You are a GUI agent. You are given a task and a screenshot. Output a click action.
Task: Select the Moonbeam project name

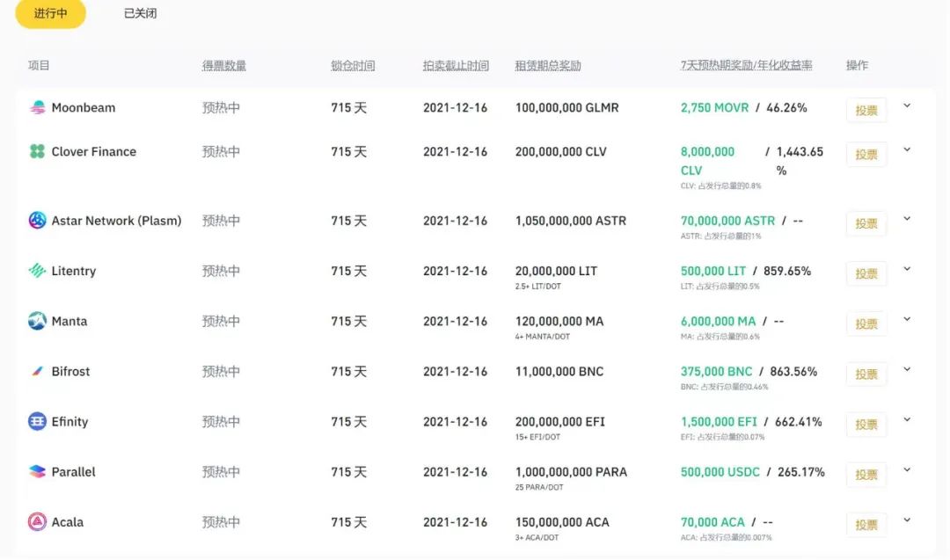tap(84, 108)
